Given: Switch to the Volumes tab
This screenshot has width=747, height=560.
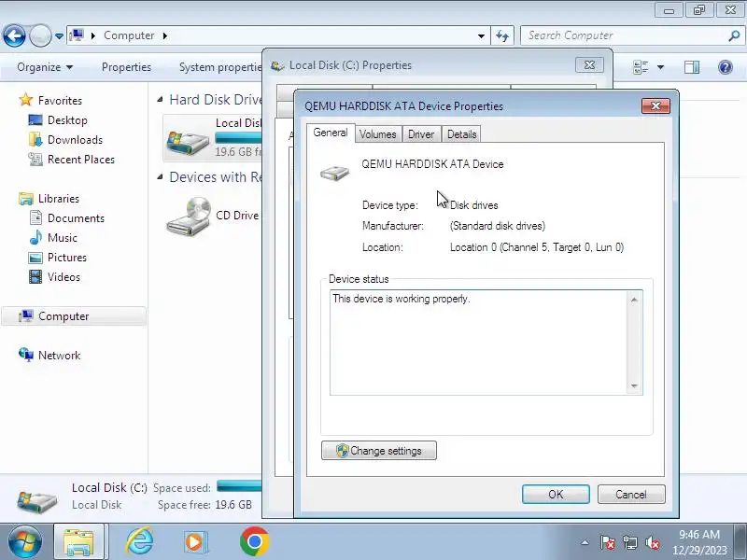Looking at the screenshot, I should 378,134.
